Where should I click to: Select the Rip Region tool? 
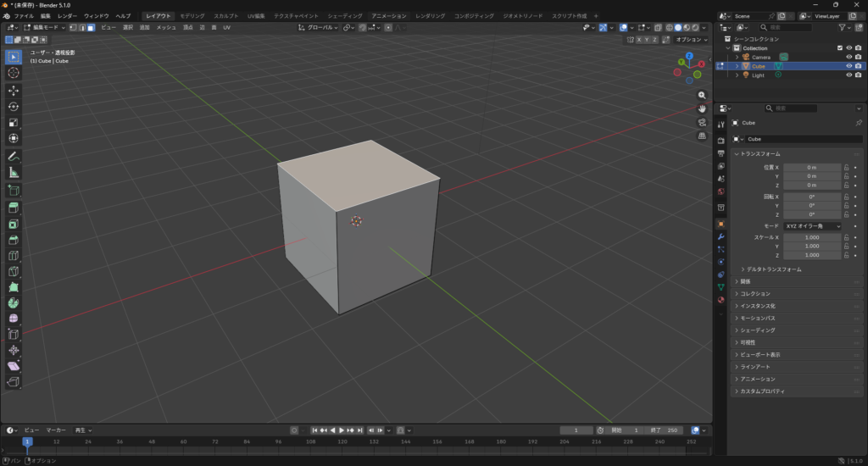(x=14, y=382)
